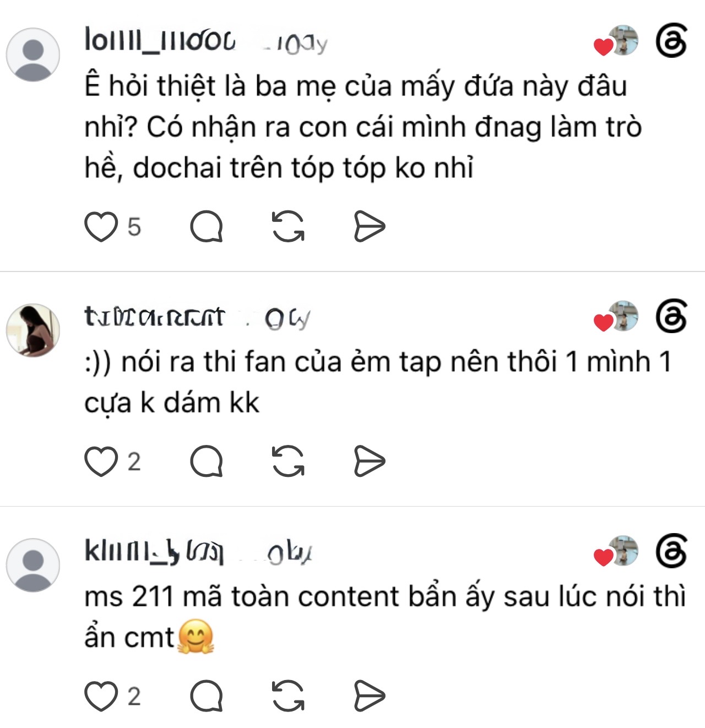Open Threads logo on first comment
Image resolution: width=705 pixels, height=728 pixels.
672,41
